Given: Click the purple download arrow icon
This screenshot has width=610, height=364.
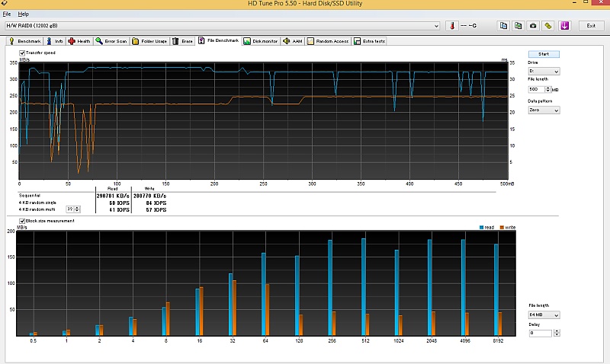Looking at the screenshot, I should click(x=564, y=26).
